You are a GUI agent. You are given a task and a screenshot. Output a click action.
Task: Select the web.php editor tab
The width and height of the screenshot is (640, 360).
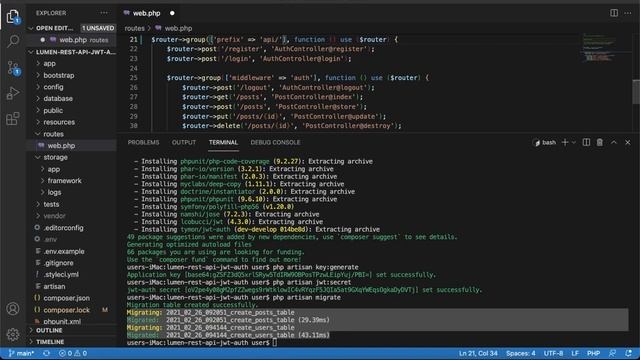click(147, 13)
